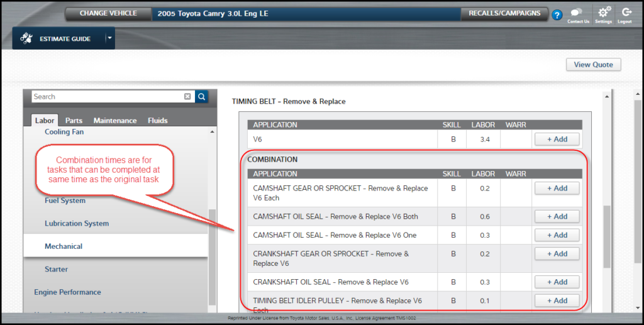The image size is (644, 325).
Task: Click the View Quote button
Action: coord(594,65)
